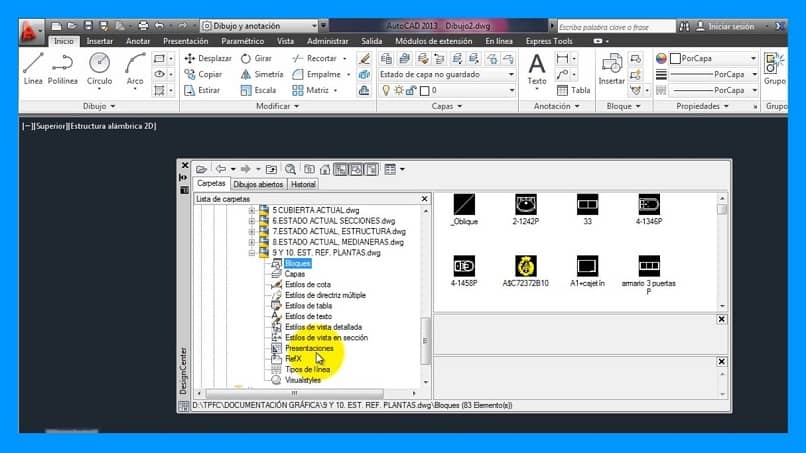Select the Arco tool
This screenshot has width=806, height=453.
[135, 69]
